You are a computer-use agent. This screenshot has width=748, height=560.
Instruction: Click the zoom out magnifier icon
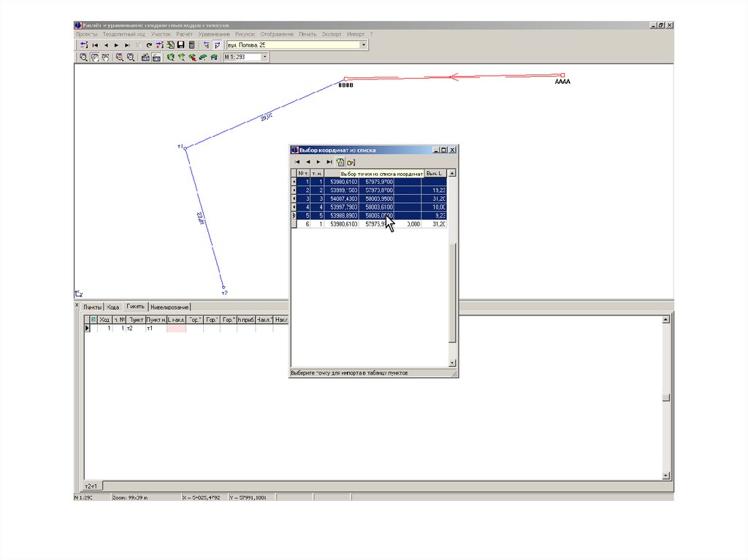131,57
